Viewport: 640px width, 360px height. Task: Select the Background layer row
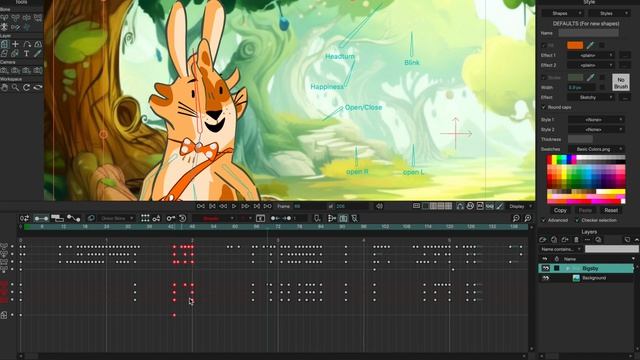point(587,278)
